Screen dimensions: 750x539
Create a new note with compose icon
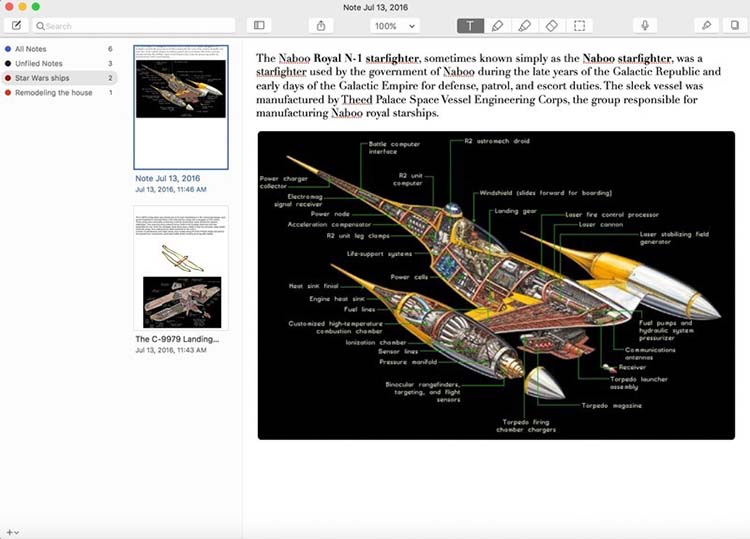click(x=16, y=26)
